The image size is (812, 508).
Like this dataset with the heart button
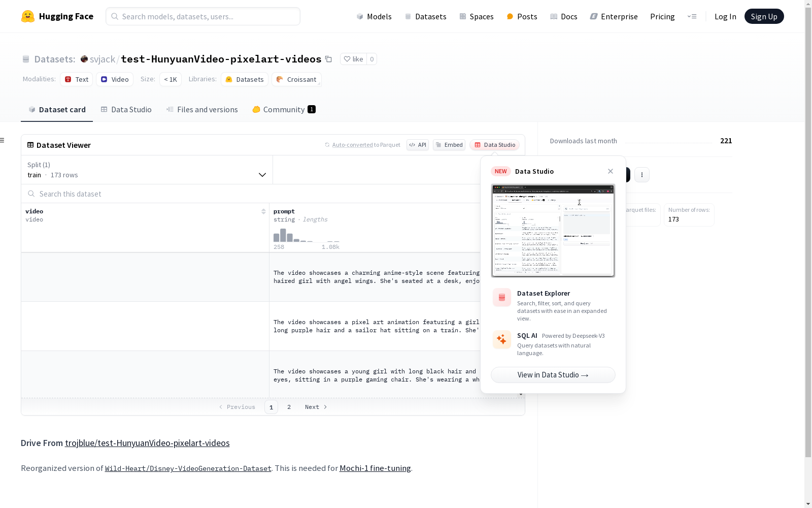pyautogui.click(x=353, y=59)
